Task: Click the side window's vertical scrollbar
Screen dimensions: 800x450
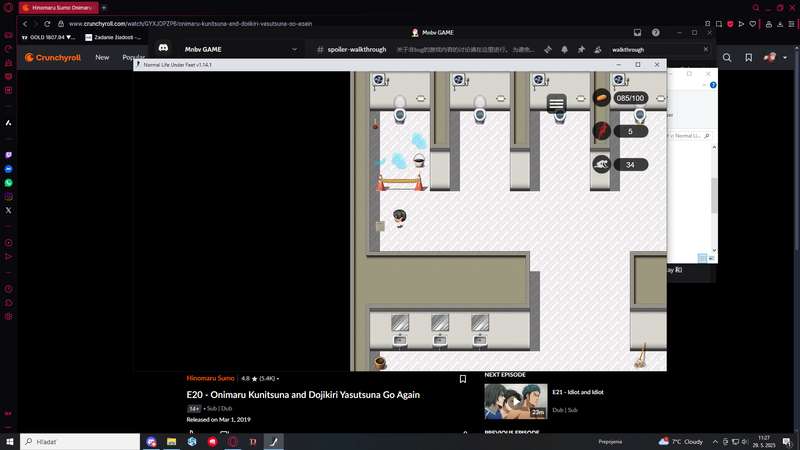Action: (x=714, y=199)
